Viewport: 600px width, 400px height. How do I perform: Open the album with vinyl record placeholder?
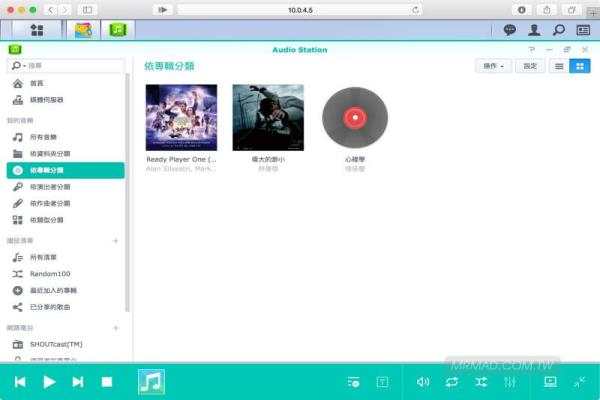pos(355,118)
